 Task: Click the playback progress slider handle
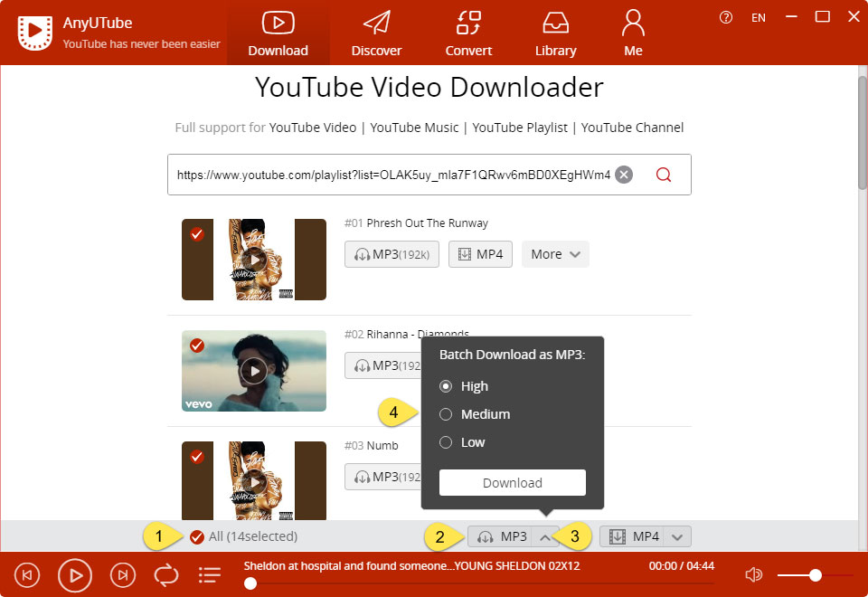point(250,583)
